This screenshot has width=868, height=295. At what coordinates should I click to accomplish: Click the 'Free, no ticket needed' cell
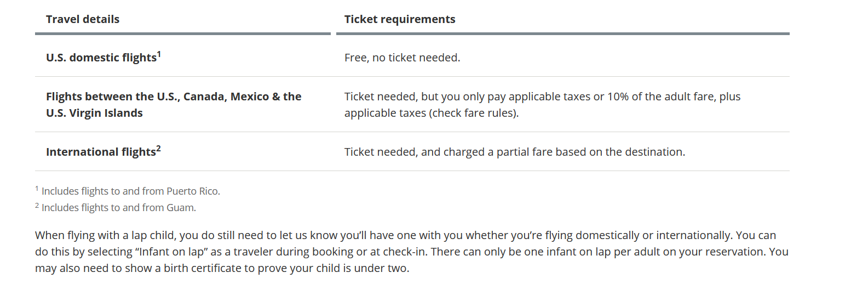pos(403,58)
